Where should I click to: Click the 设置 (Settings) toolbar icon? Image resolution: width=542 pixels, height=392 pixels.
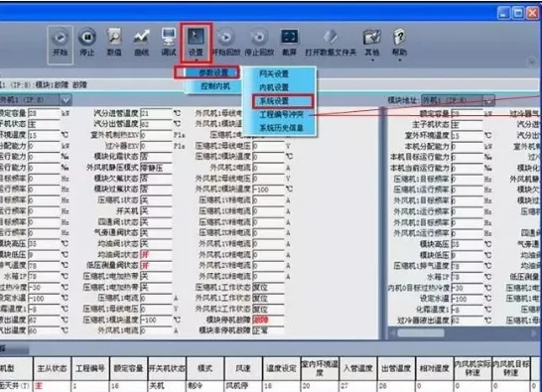click(x=196, y=43)
